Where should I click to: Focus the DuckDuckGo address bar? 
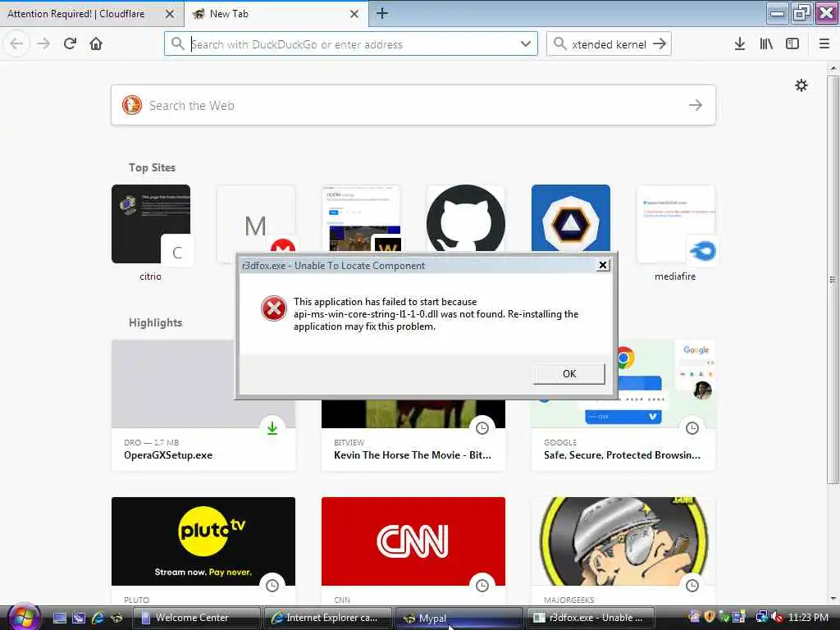pyautogui.click(x=351, y=44)
